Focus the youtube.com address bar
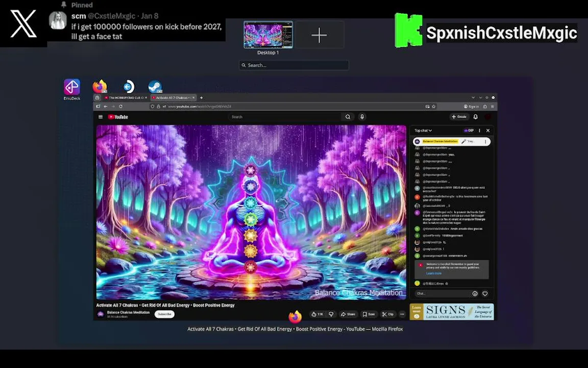This screenshot has width=588, height=368. pos(292,107)
